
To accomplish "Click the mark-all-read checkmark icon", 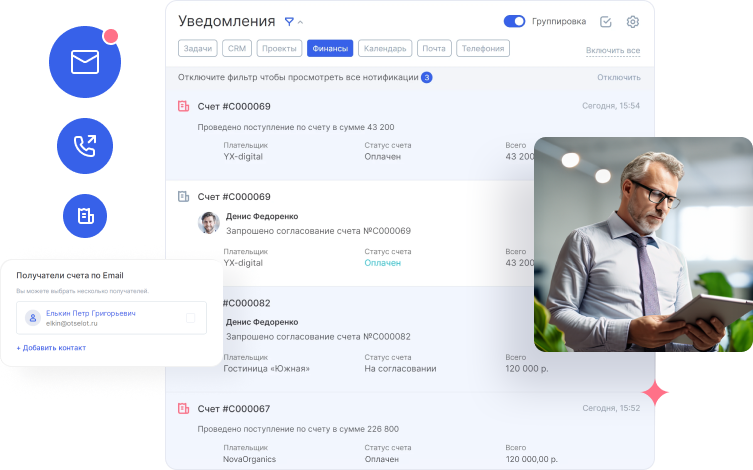I will tap(605, 22).
